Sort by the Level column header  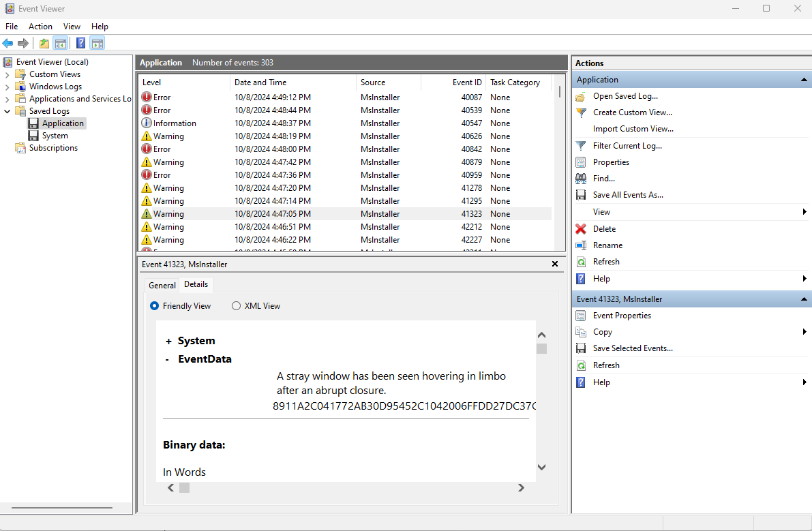pyautogui.click(x=184, y=82)
